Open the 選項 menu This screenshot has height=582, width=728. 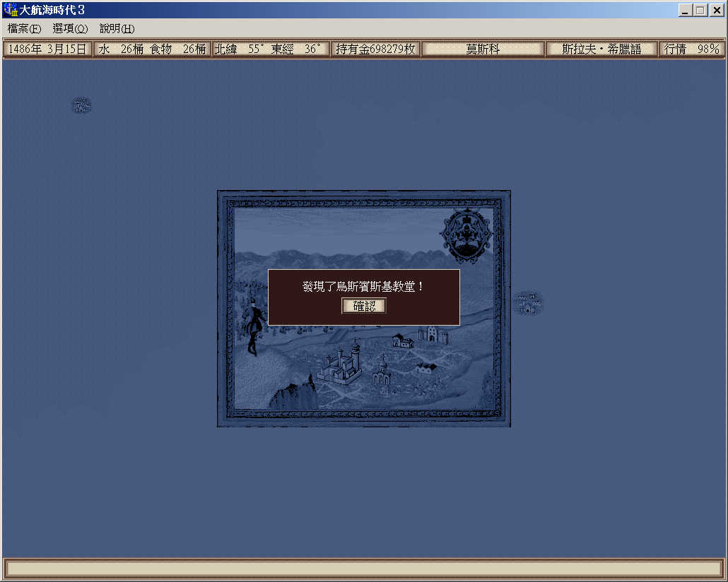point(70,29)
